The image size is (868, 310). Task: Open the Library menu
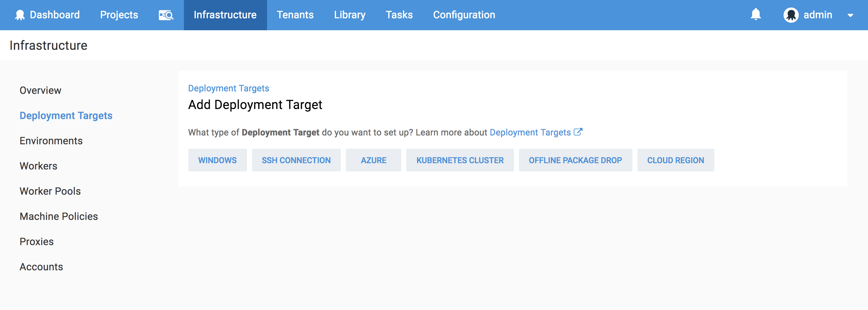[349, 15]
